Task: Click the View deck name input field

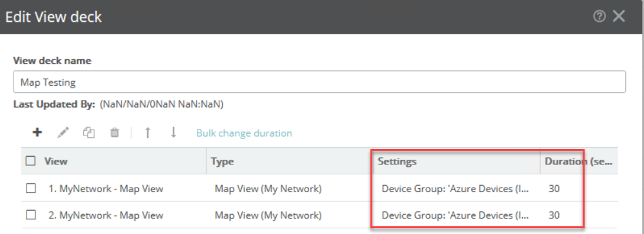Action: click(x=319, y=82)
